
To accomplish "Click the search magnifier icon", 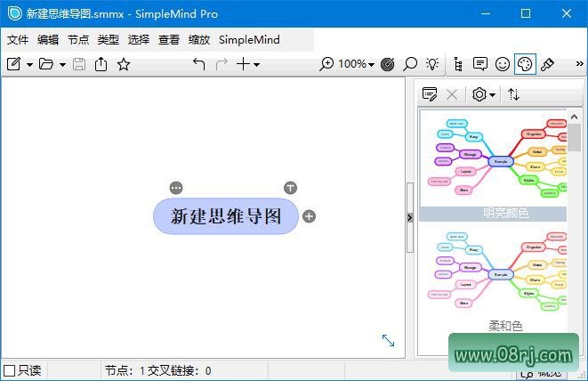I will (x=410, y=64).
